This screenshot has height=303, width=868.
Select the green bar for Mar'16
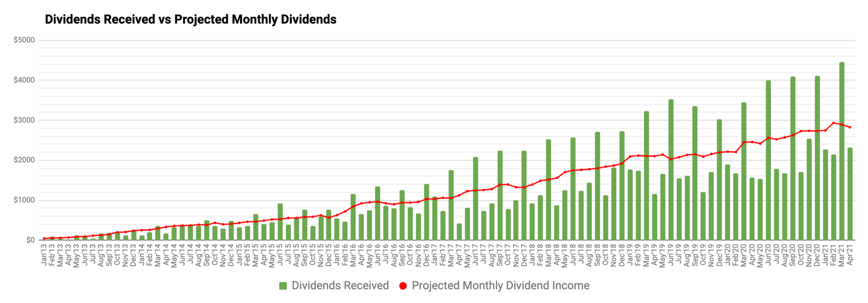(353, 217)
